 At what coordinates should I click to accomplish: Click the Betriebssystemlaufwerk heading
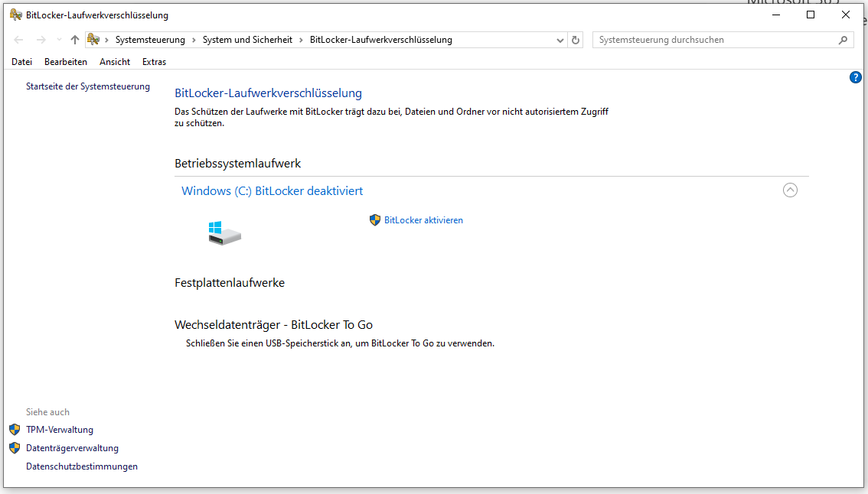pos(238,163)
